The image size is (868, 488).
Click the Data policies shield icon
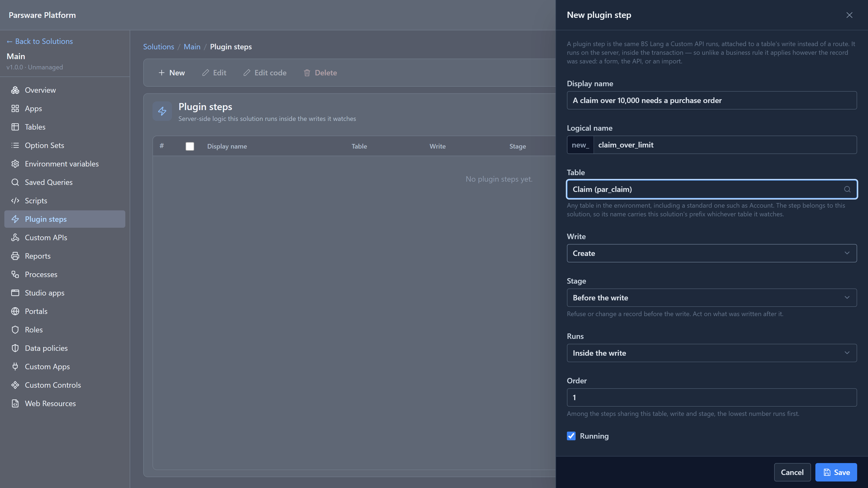pyautogui.click(x=15, y=348)
